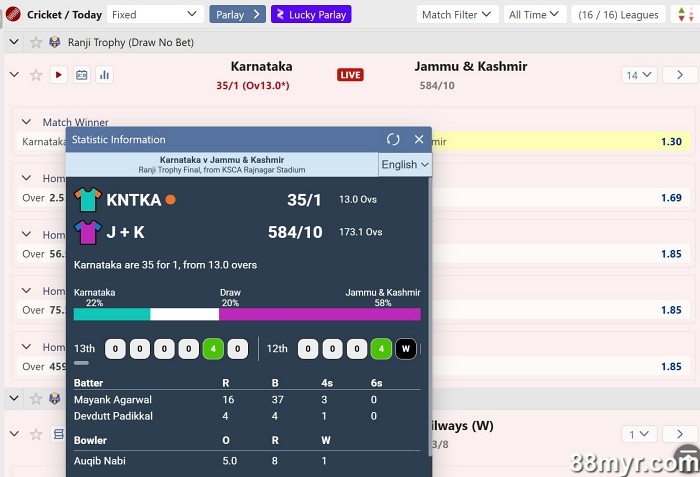Select batter Mayank Agarwal row

coord(247,400)
